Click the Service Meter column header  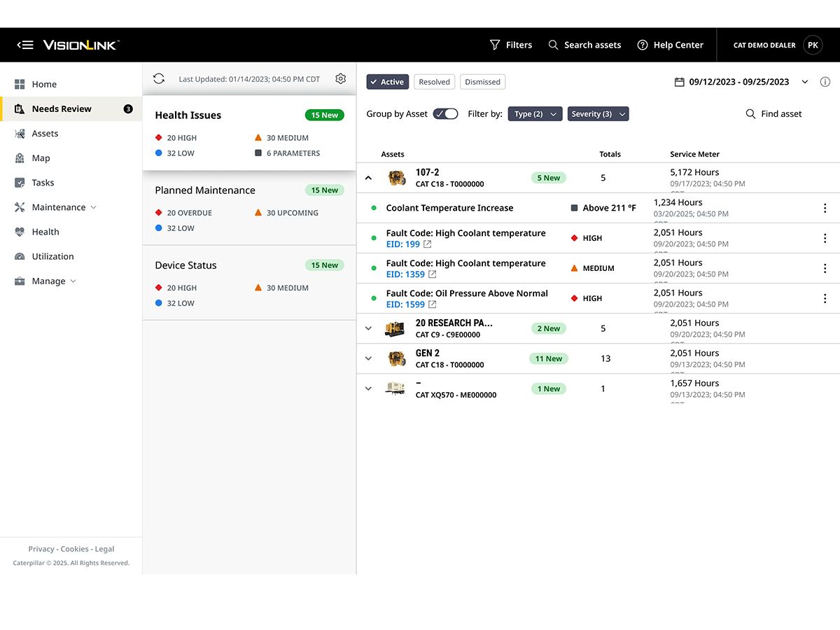(694, 154)
